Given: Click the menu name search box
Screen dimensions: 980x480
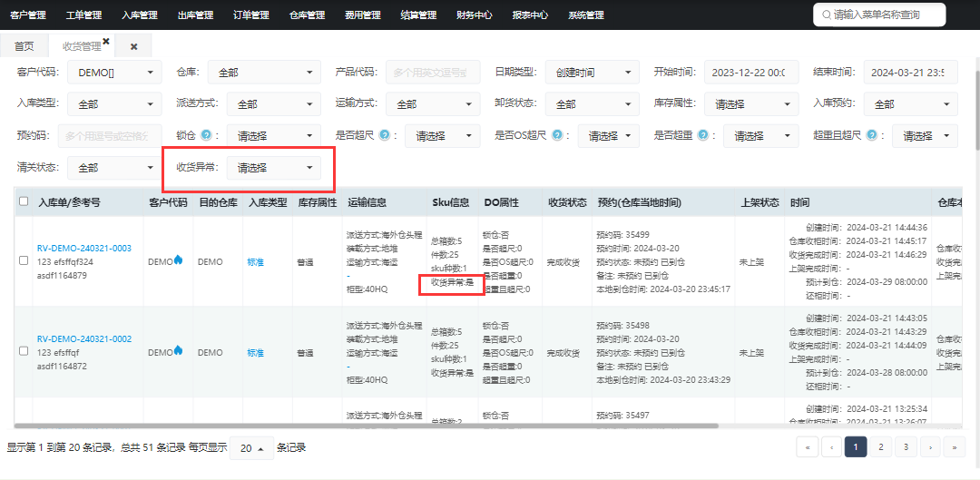Looking at the screenshot, I should [x=879, y=15].
